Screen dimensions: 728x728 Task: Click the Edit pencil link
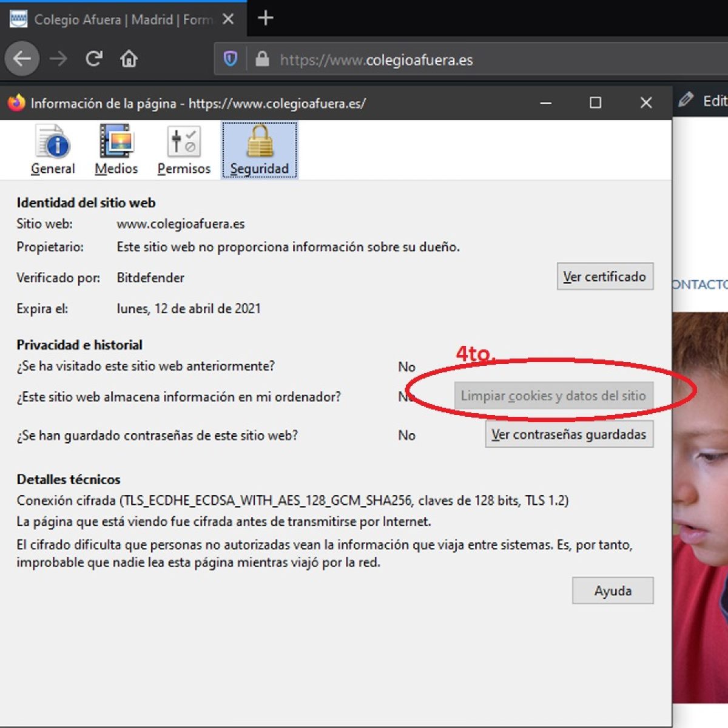[704, 101]
